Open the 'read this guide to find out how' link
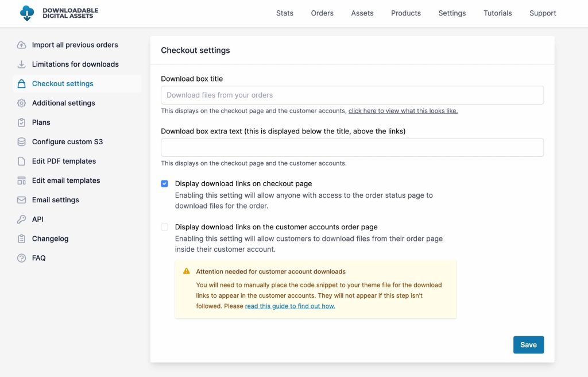 290,306
